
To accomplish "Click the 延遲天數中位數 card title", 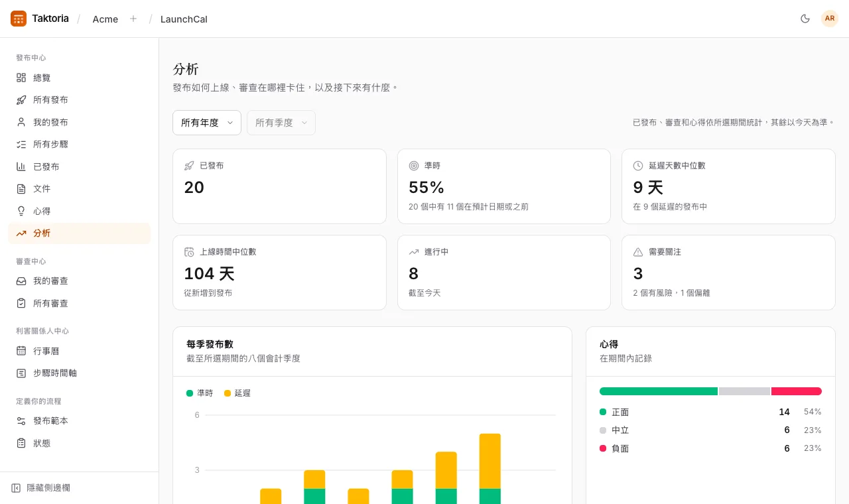I will (x=677, y=166).
